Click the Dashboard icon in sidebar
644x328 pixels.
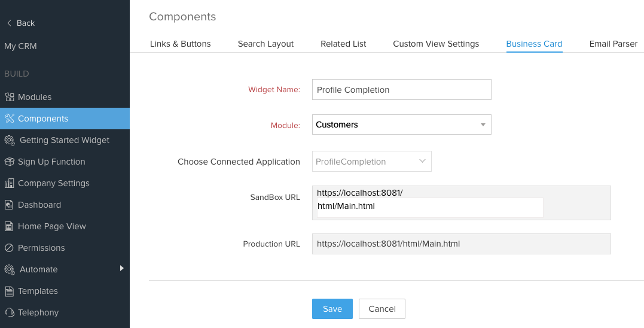9,205
